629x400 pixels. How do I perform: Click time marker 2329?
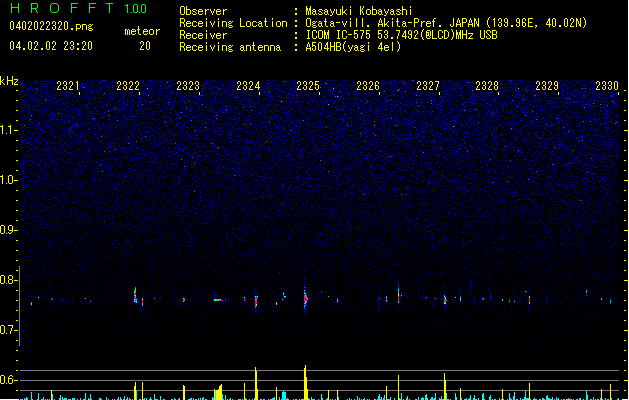tap(547, 85)
